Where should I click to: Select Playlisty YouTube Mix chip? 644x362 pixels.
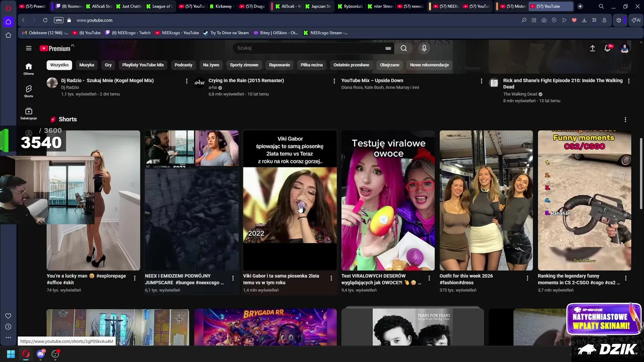point(143,65)
